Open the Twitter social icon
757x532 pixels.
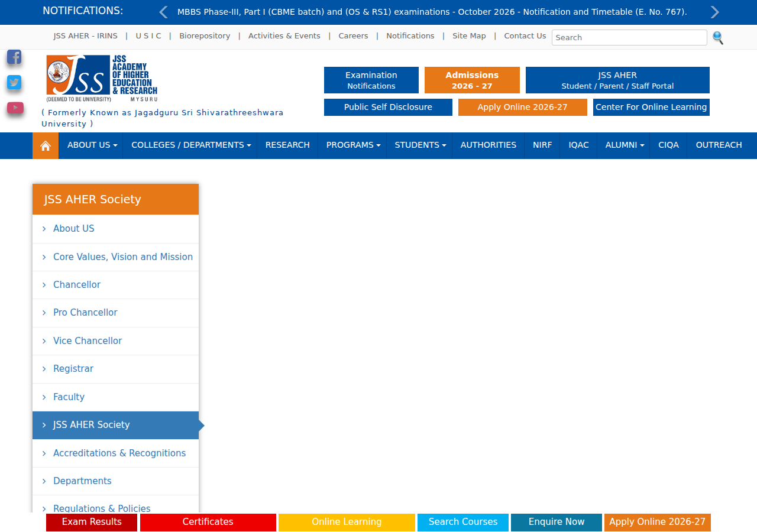pyautogui.click(x=14, y=82)
